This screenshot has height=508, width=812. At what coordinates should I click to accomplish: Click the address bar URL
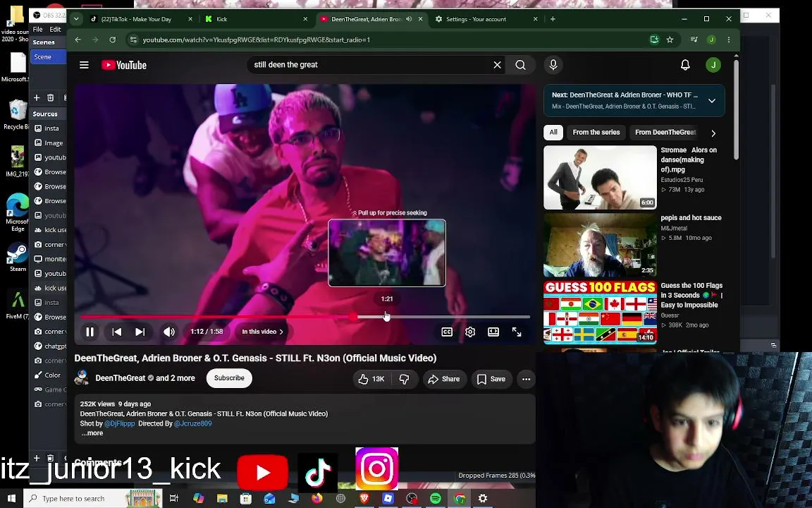pyautogui.click(x=257, y=40)
